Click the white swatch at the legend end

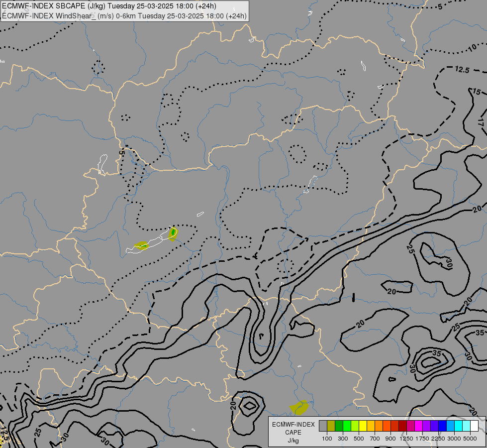[x=474, y=426]
